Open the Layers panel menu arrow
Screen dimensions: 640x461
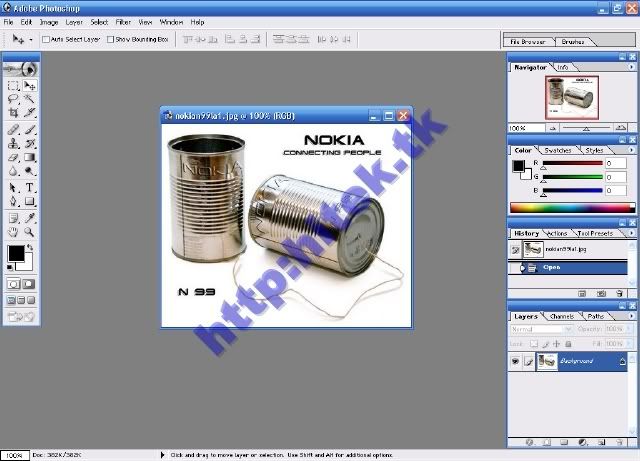[631, 316]
